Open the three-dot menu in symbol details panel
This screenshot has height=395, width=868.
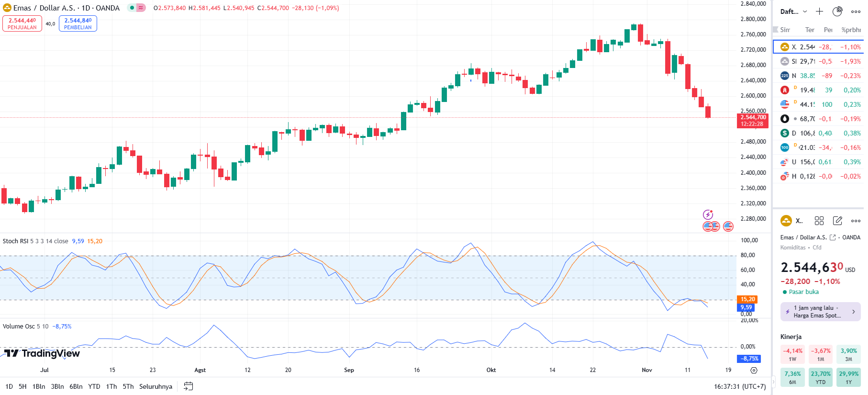pyautogui.click(x=856, y=221)
